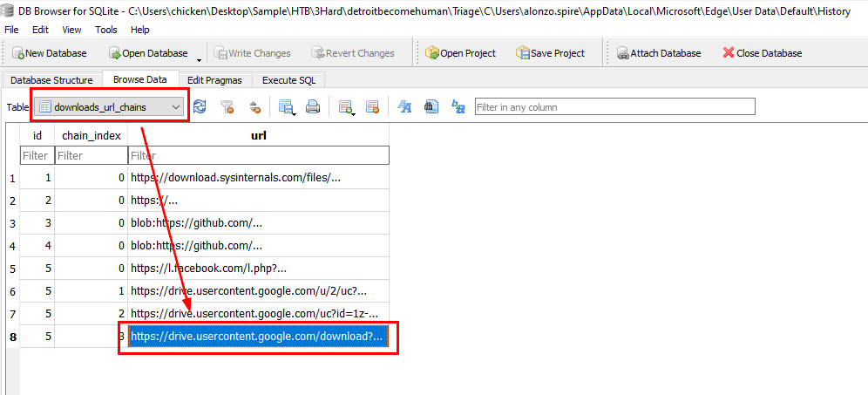Insert new record icon

[x=346, y=107]
